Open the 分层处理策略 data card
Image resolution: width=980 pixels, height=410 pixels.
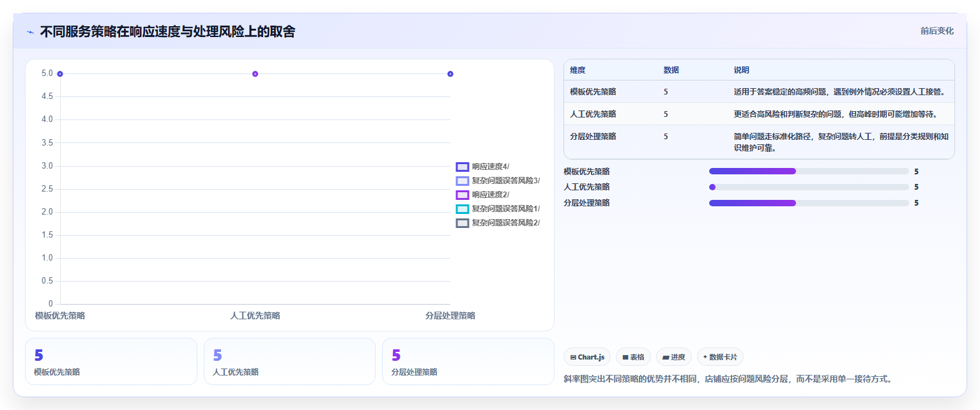point(468,361)
